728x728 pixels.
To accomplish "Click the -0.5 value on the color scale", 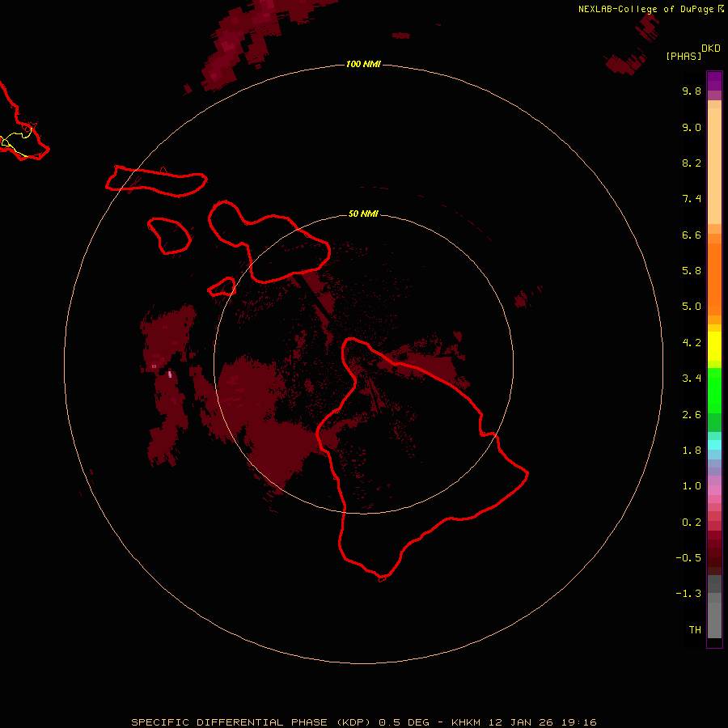I will 688,558.
